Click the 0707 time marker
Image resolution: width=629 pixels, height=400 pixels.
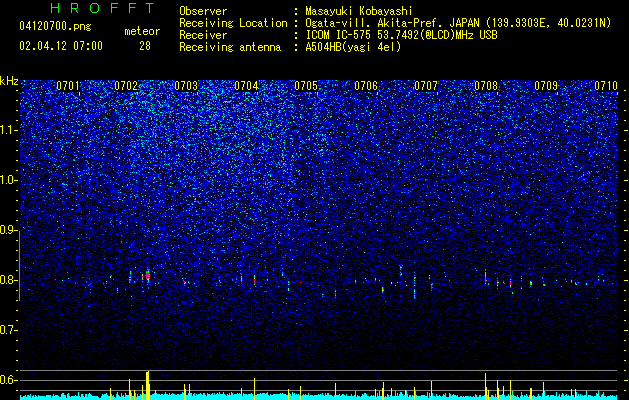click(426, 85)
